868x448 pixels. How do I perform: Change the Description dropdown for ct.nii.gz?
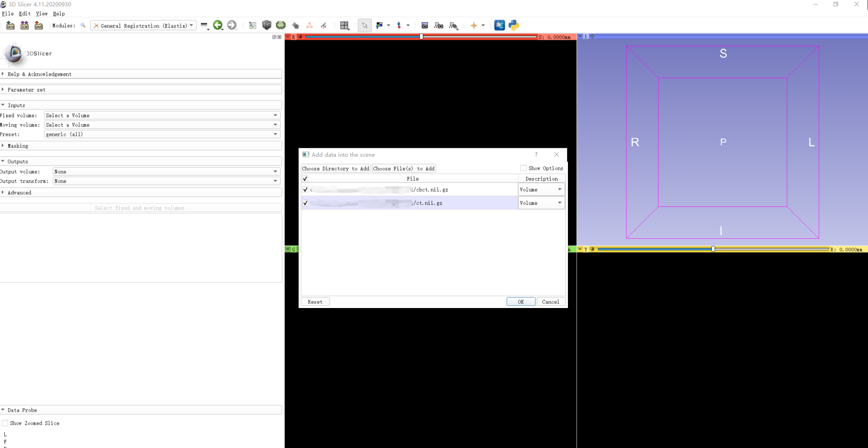click(x=541, y=202)
